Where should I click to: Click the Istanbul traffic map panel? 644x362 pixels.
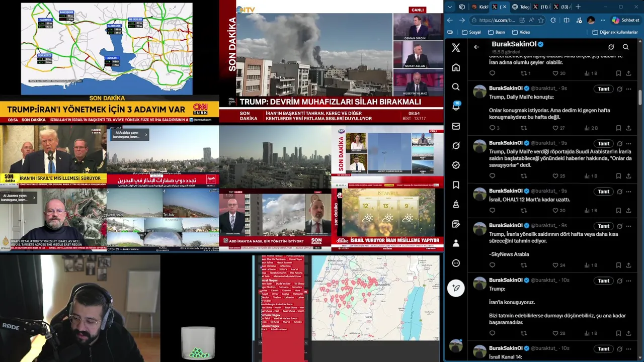pyautogui.click(x=107, y=49)
